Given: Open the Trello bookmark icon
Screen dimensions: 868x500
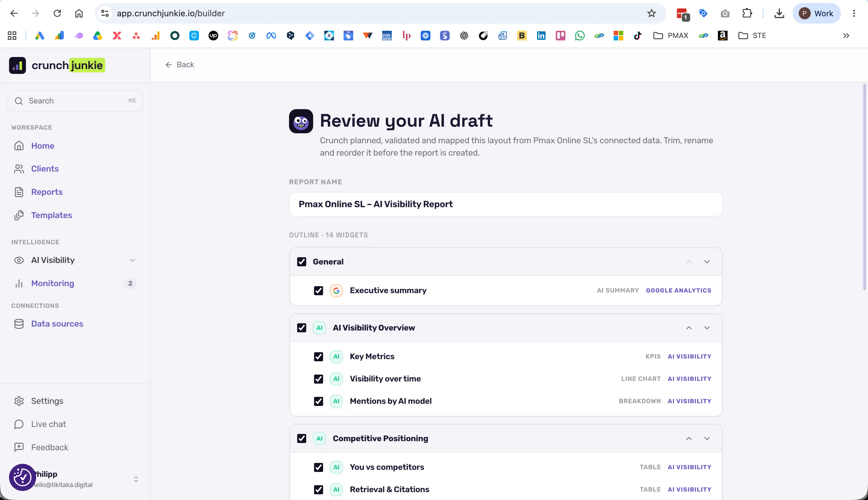Looking at the screenshot, I should 561,35.
